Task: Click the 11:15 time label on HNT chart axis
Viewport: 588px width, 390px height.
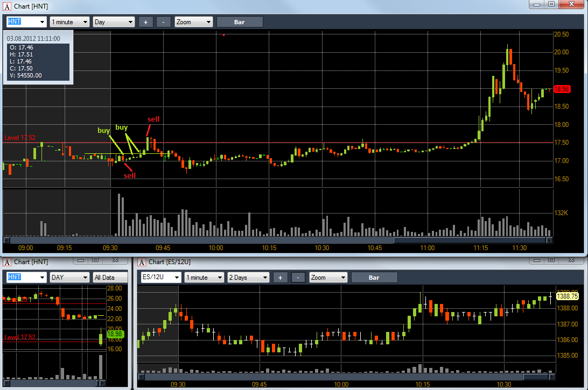Action: point(480,247)
